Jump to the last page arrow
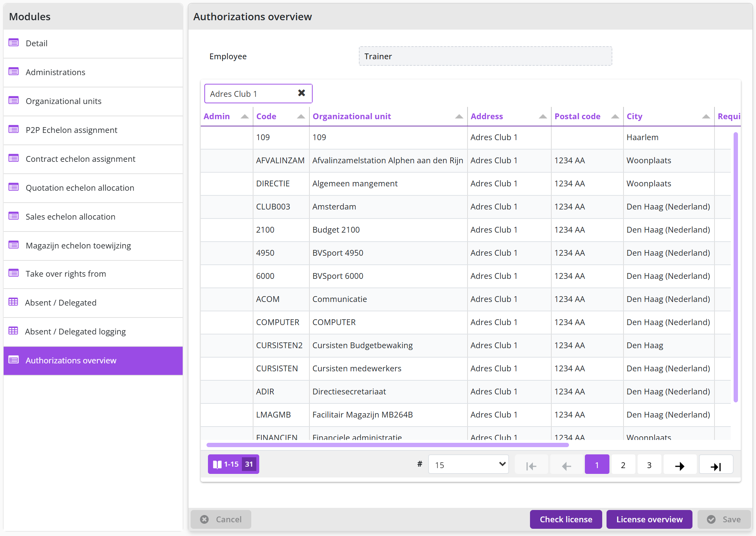Screen dimensions: 756x536 pos(716,464)
